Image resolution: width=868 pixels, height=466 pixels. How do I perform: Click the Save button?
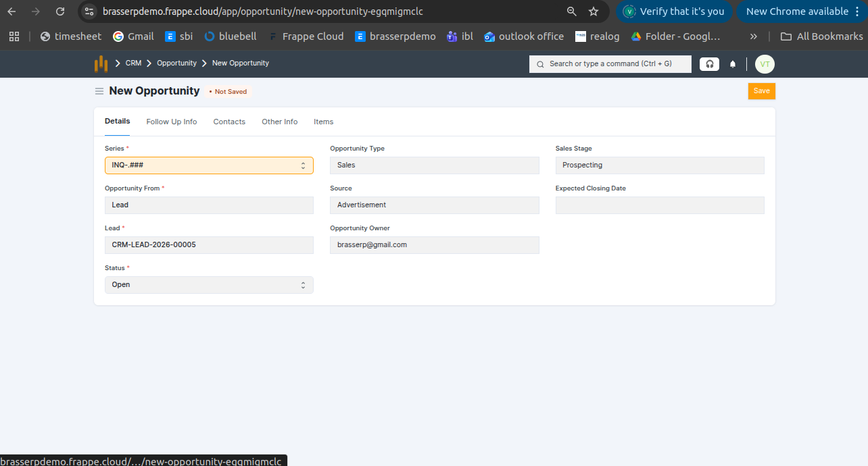(x=761, y=91)
